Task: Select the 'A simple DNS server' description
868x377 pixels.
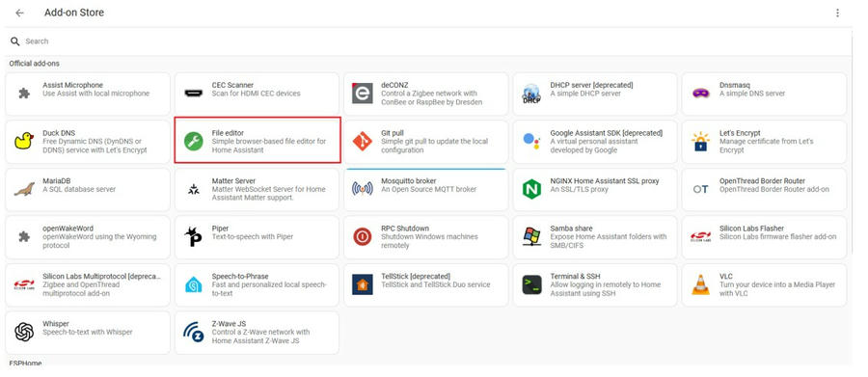Action: (x=752, y=94)
